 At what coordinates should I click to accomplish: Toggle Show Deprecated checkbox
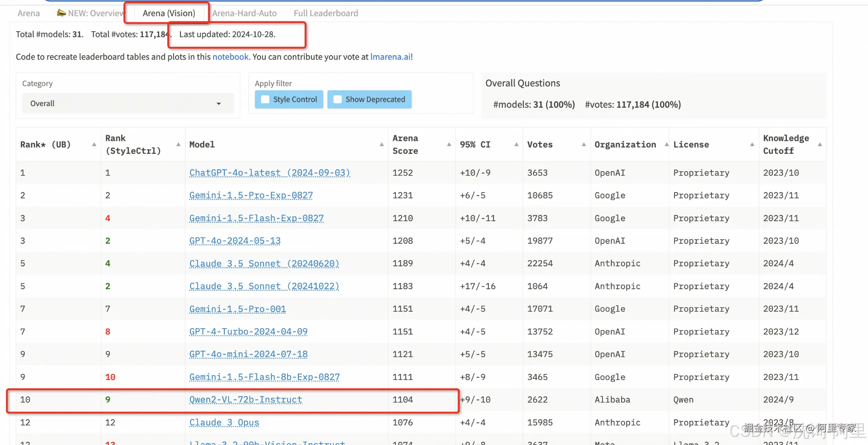338,99
